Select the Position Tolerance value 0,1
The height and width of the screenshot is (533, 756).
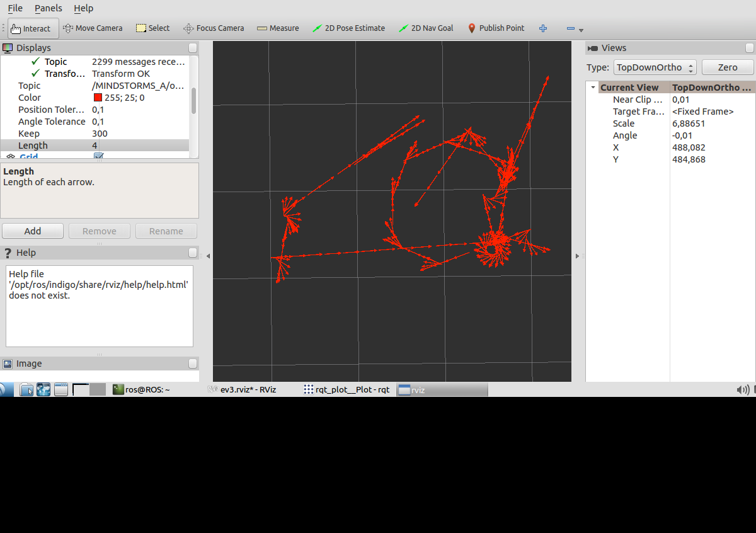pyautogui.click(x=98, y=110)
